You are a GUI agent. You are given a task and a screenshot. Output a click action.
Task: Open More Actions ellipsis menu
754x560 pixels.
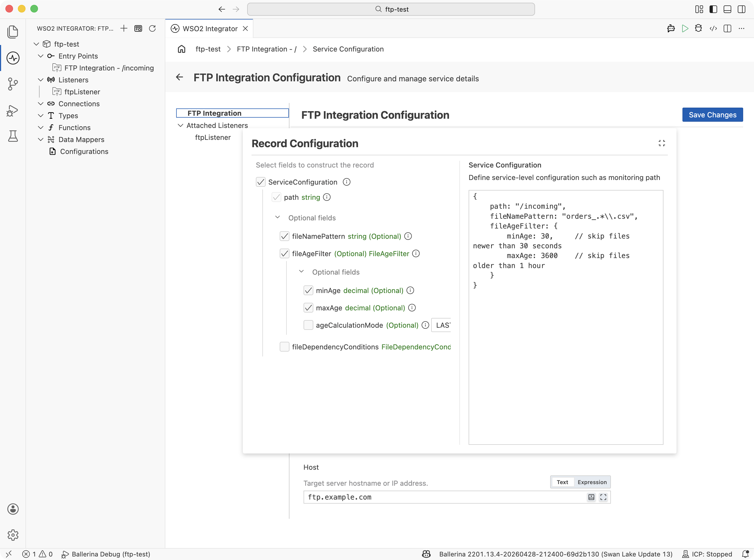(x=742, y=28)
